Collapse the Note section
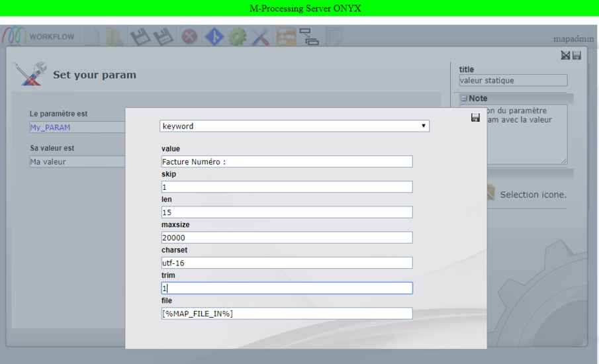 coord(464,99)
